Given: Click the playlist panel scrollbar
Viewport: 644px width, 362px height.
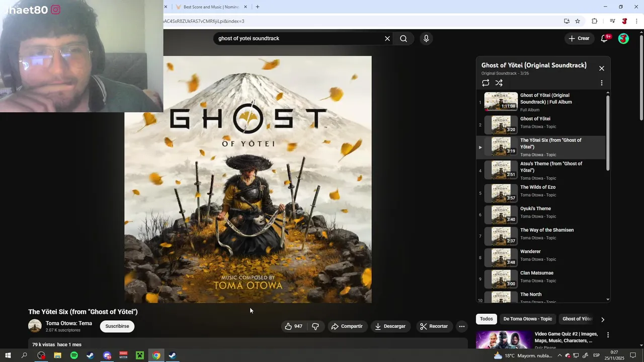Looking at the screenshot, I should pos(608,132).
